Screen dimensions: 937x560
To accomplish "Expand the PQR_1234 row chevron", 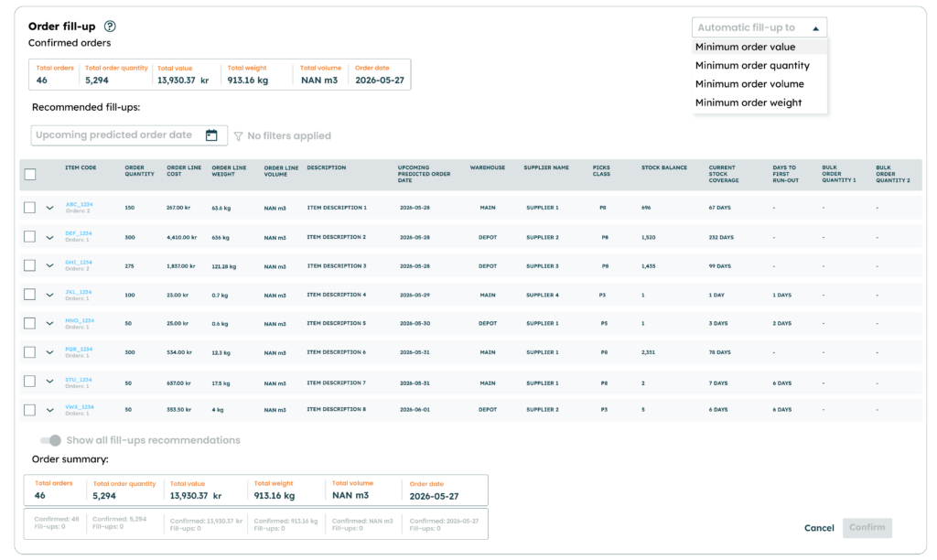I will click(x=49, y=352).
